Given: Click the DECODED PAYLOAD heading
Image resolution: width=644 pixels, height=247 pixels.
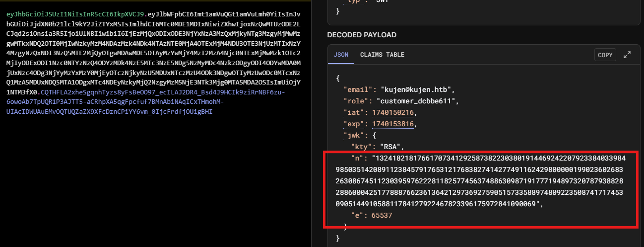Looking at the screenshot, I should coord(362,35).
